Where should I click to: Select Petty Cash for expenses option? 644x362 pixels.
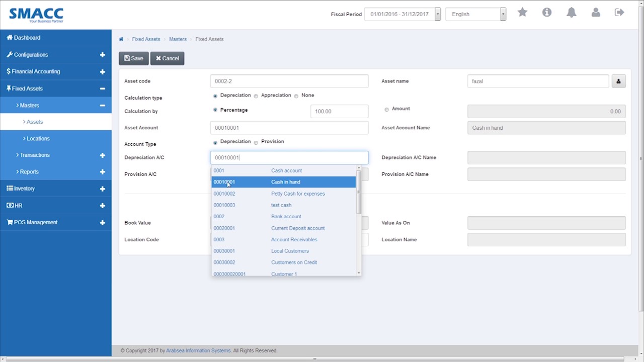(x=284, y=194)
